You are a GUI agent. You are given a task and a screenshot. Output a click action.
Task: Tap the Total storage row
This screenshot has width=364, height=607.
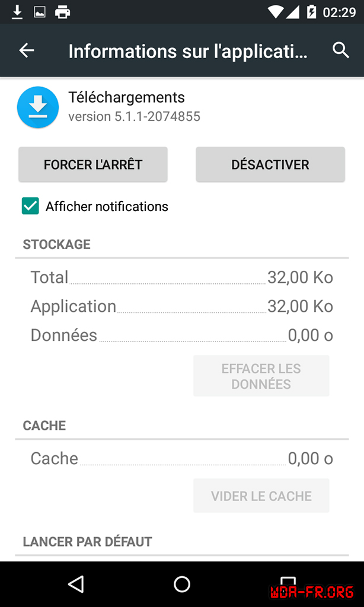(x=181, y=277)
